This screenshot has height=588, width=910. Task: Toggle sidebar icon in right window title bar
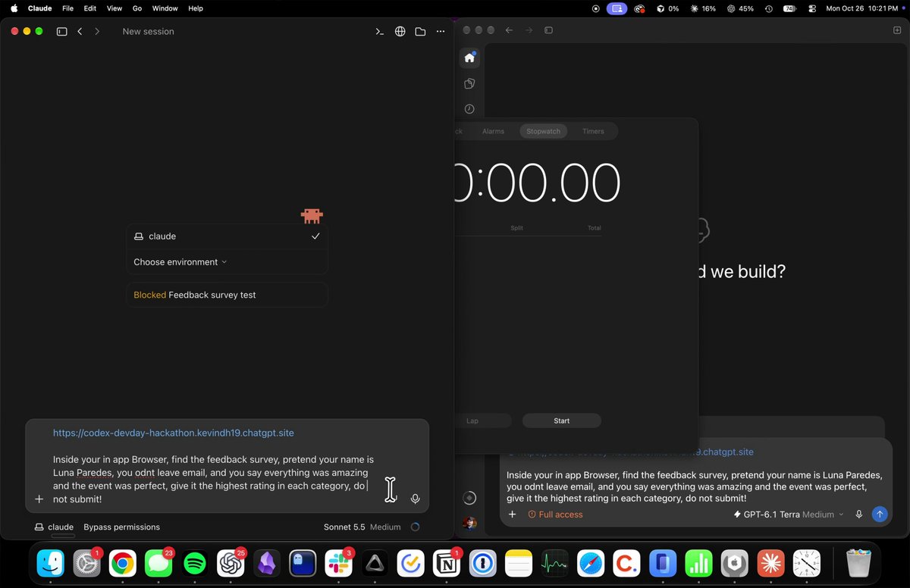coord(549,30)
